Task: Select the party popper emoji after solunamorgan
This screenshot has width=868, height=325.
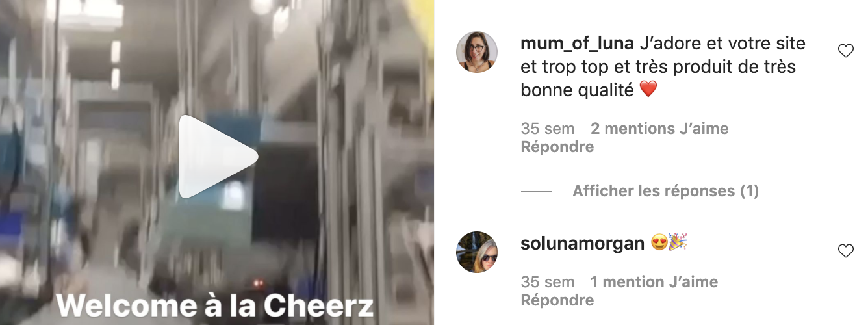Action: coord(678,243)
